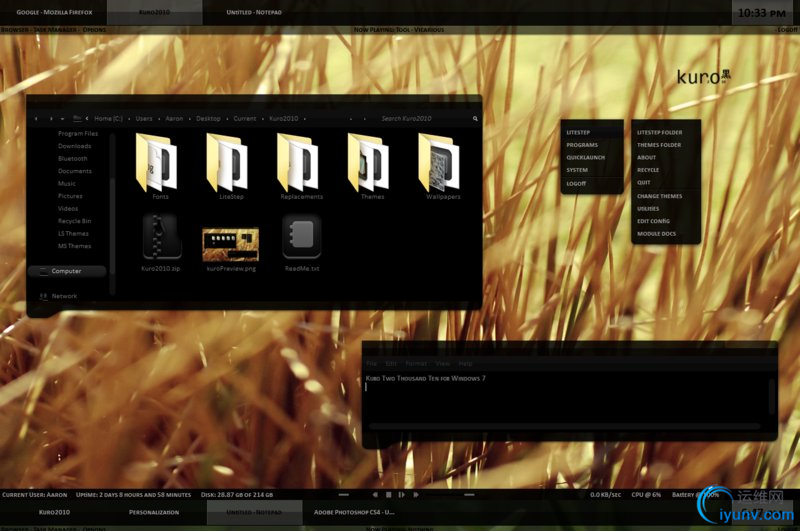The height and width of the screenshot is (531, 800).
Task: Expand the arrow after Kuro2010 breadcrumb
Action: click(x=305, y=119)
